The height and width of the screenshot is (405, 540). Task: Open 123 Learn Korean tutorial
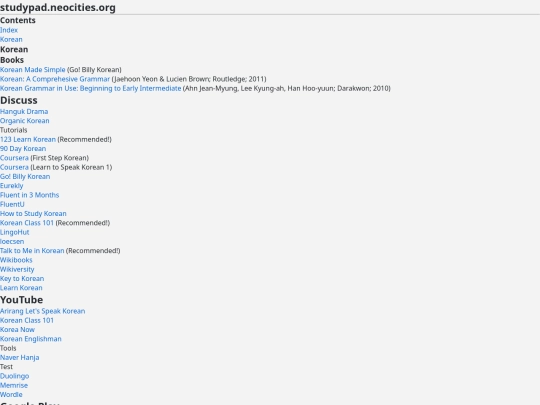[x=28, y=139]
